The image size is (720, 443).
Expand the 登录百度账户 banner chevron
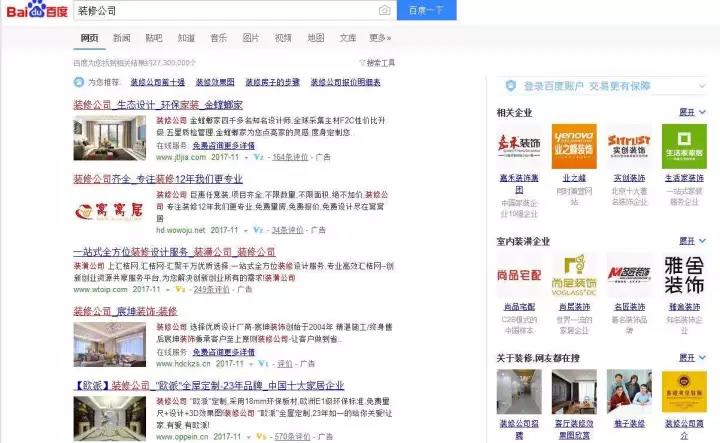point(702,85)
